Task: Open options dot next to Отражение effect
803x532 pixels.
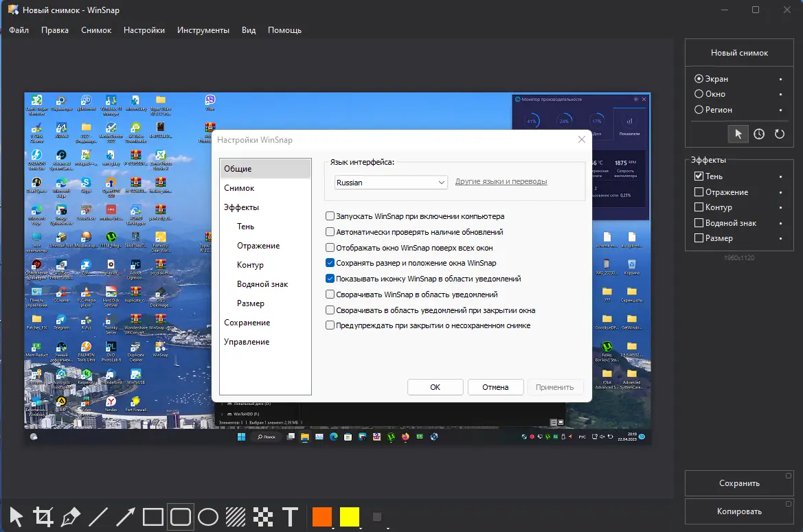Action: pos(780,192)
